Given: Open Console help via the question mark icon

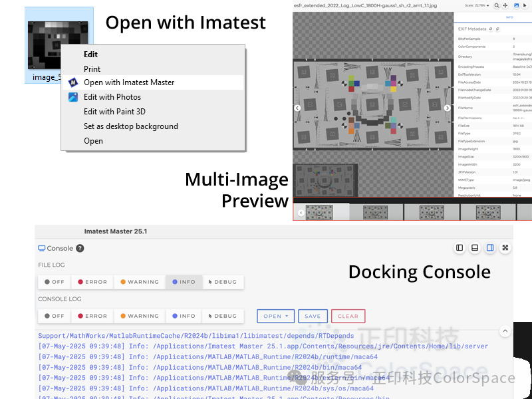Looking at the screenshot, I should pos(80,248).
